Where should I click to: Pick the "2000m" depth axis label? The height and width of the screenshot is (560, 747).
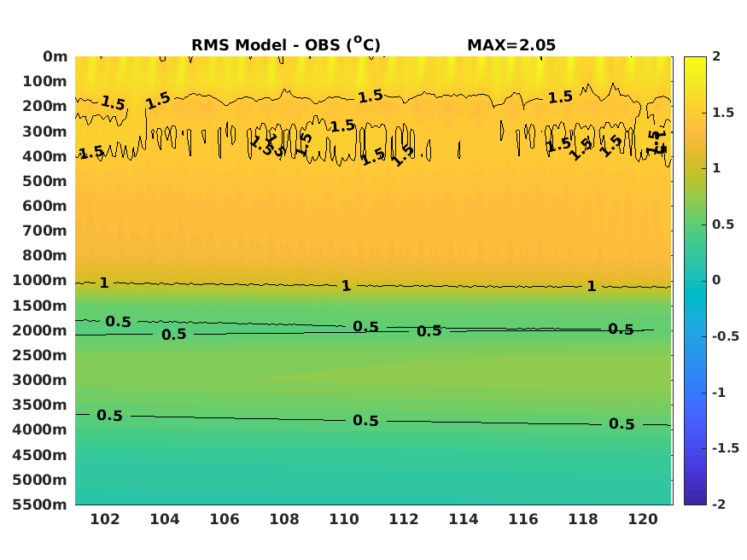40,330
